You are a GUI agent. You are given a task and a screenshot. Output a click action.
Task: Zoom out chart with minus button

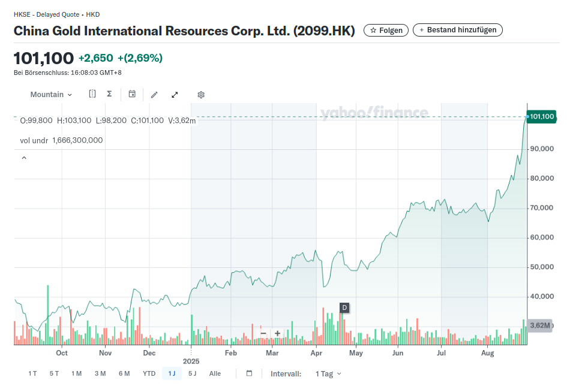[263, 333]
